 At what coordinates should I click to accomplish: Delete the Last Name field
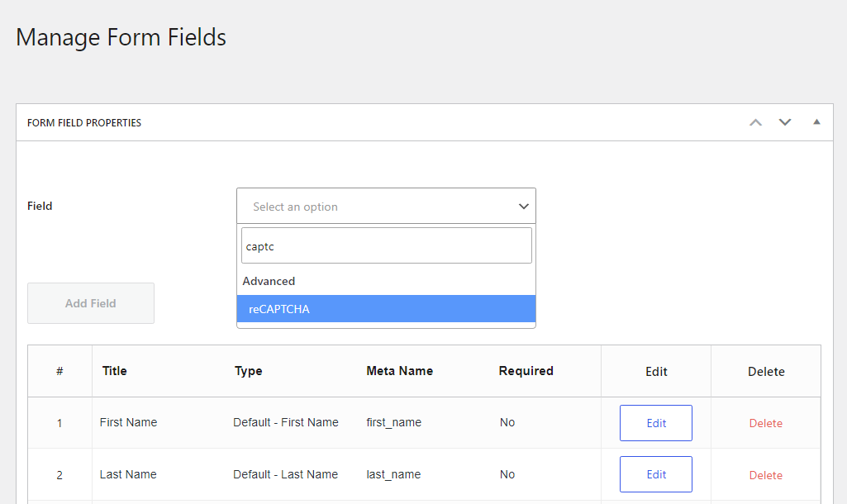click(765, 475)
